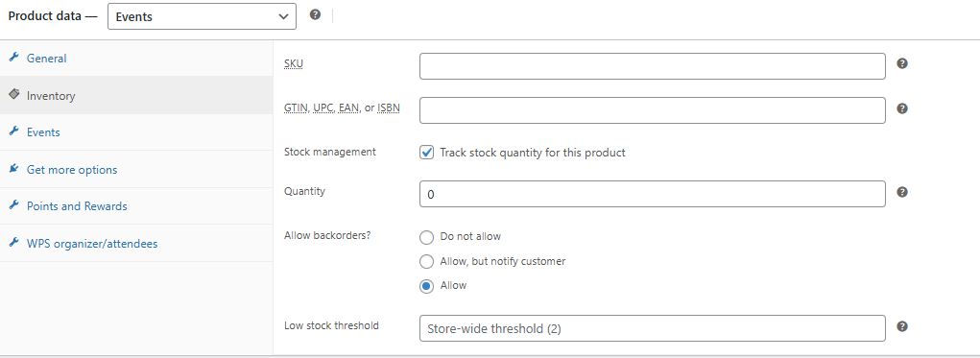
Task: Click the Get more options link
Action: (x=72, y=170)
